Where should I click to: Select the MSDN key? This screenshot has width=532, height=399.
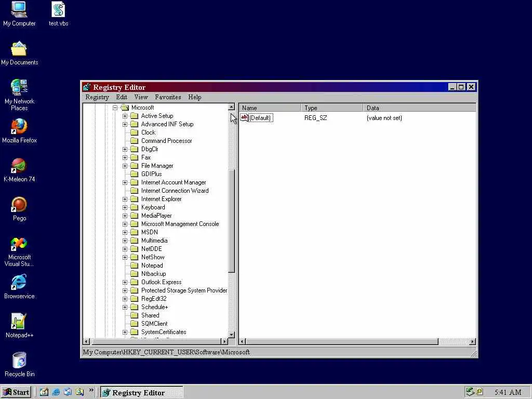[x=149, y=232]
